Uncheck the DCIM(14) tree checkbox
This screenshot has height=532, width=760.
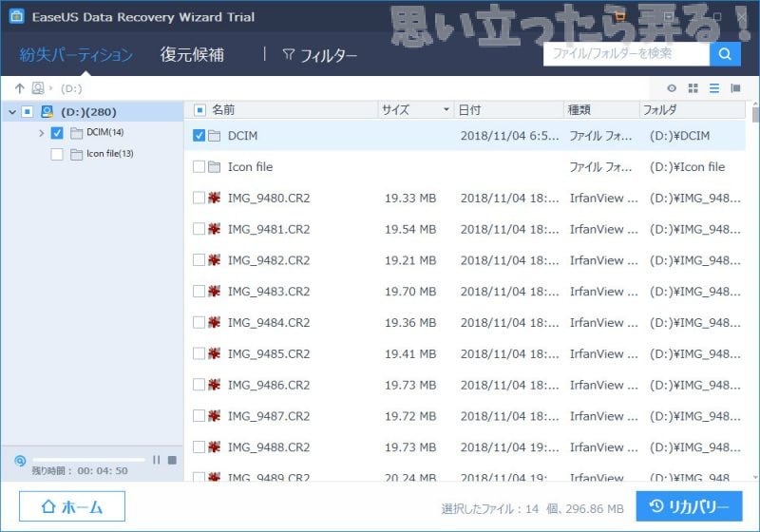click(57, 133)
